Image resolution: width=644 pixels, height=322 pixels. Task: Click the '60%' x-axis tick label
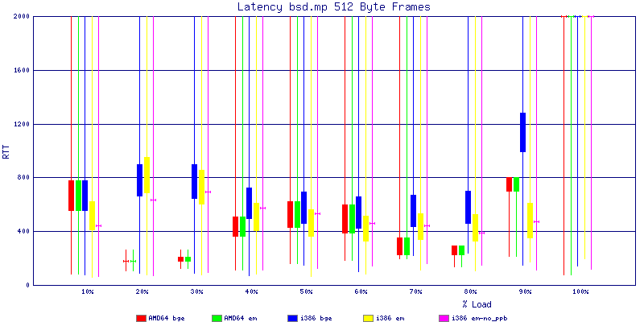pos(361,291)
